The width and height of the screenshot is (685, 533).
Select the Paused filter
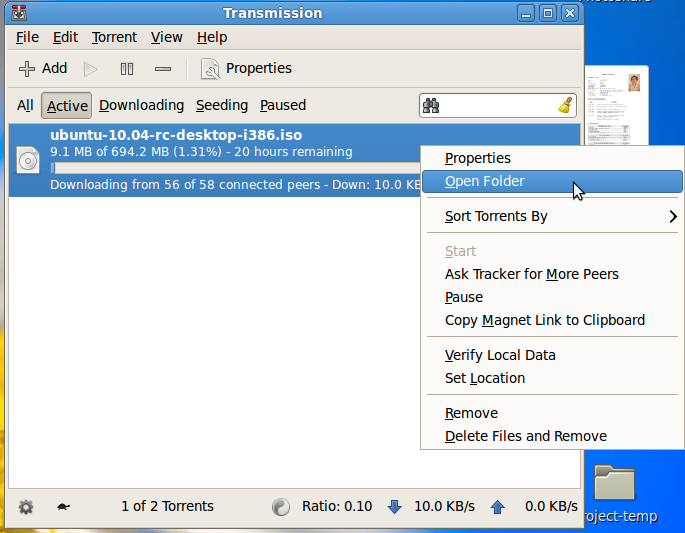pyautogui.click(x=283, y=105)
